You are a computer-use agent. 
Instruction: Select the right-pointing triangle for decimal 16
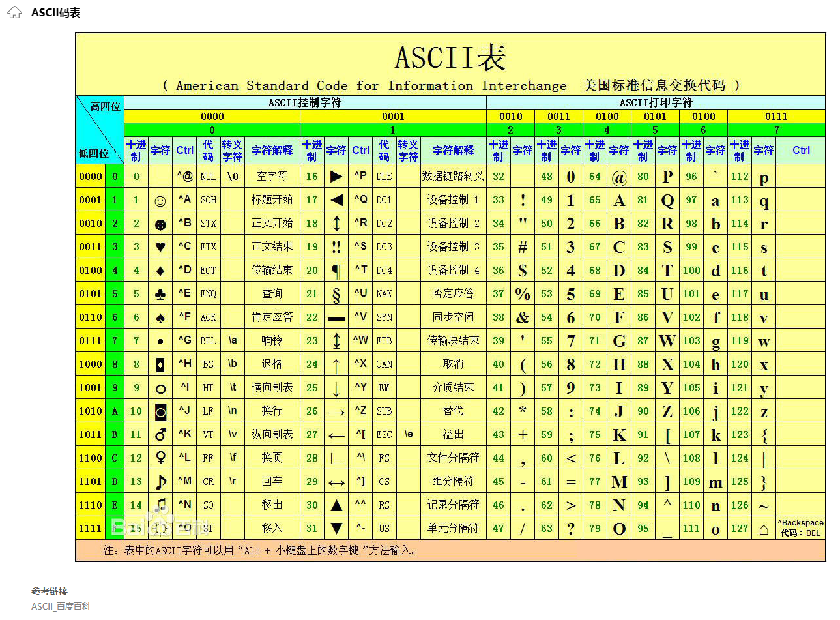[x=336, y=176]
